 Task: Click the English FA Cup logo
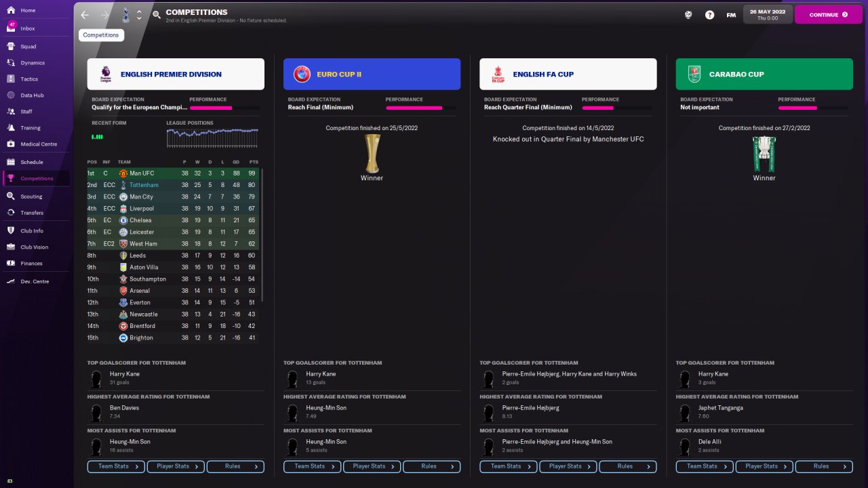(x=498, y=74)
